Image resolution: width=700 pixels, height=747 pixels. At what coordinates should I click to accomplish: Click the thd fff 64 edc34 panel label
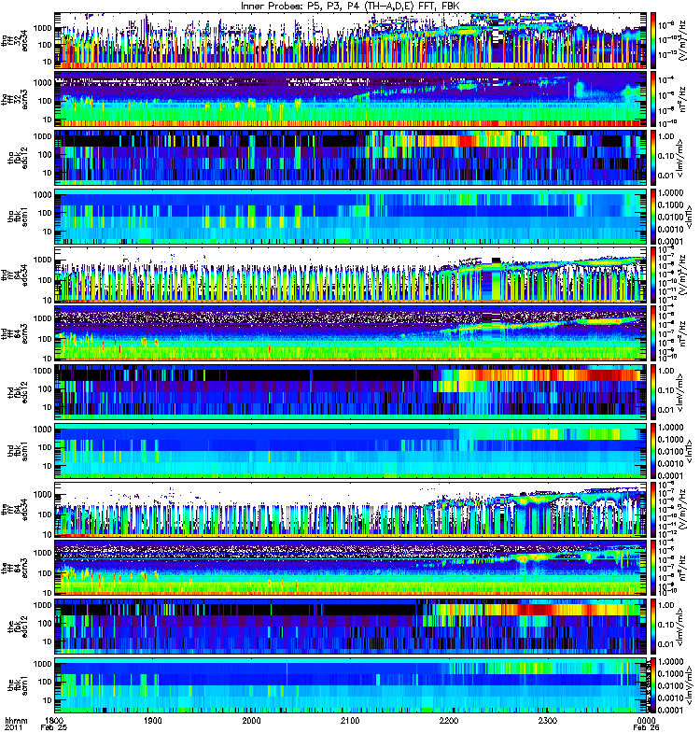(14, 275)
